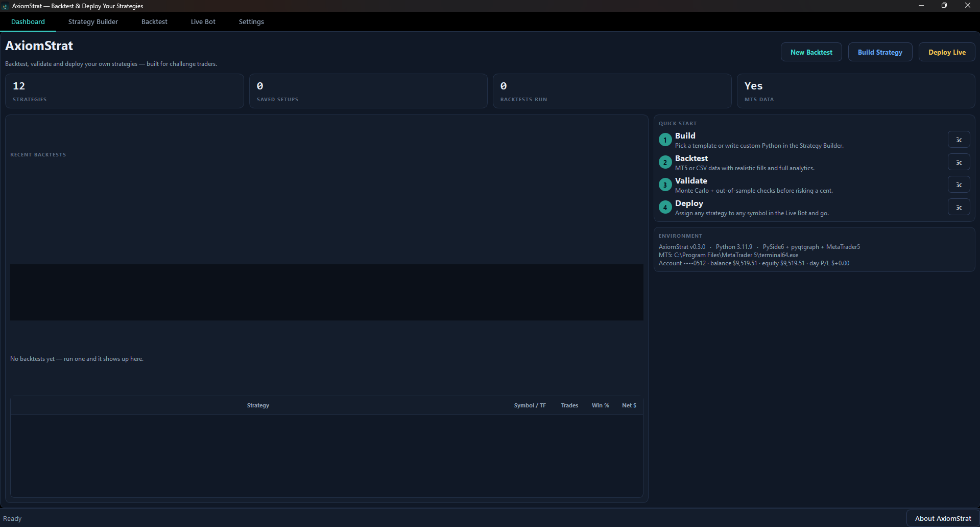
Task: Click the step 3 circle icon beside Validate
Action: click(x=665, y=185)
